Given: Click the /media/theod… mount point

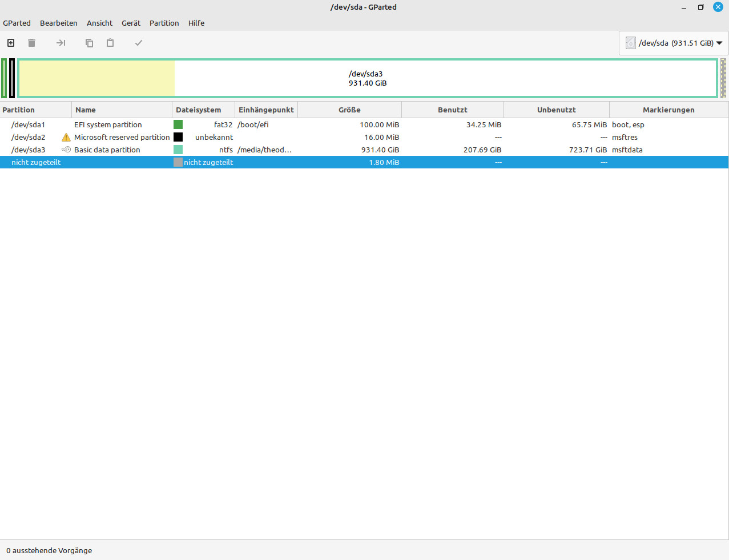Looking at the screenshot, I should tap(265, 150).
